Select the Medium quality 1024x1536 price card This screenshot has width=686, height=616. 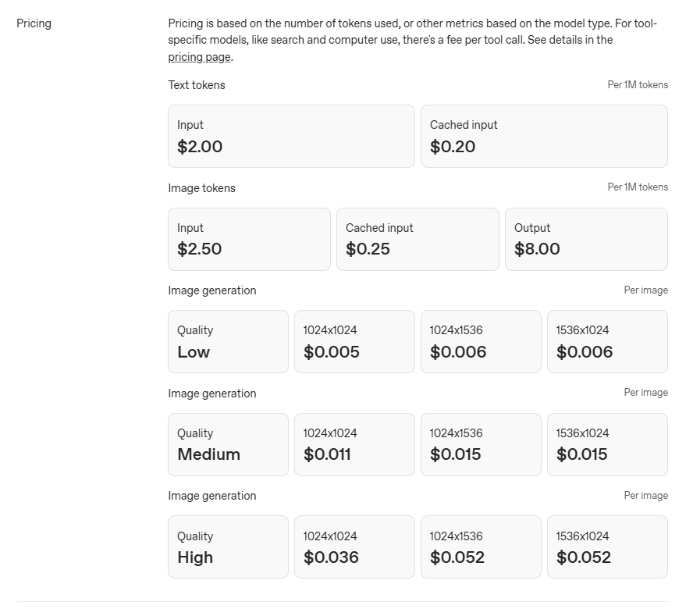(481, 444)
